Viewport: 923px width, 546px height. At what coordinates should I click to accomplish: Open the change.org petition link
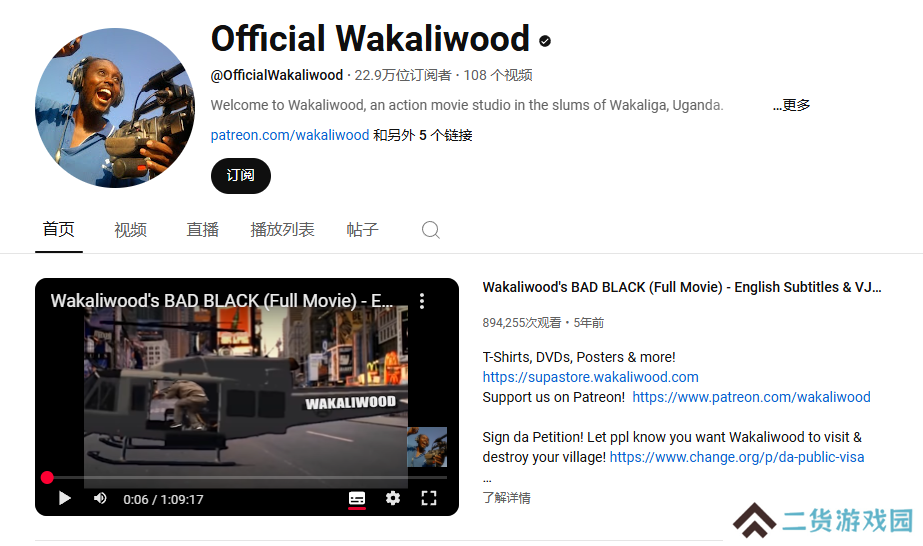click(737, 457)
